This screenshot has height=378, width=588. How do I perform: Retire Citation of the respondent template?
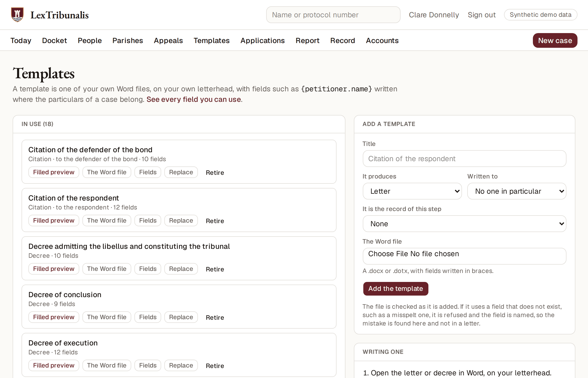pos(215,221)
